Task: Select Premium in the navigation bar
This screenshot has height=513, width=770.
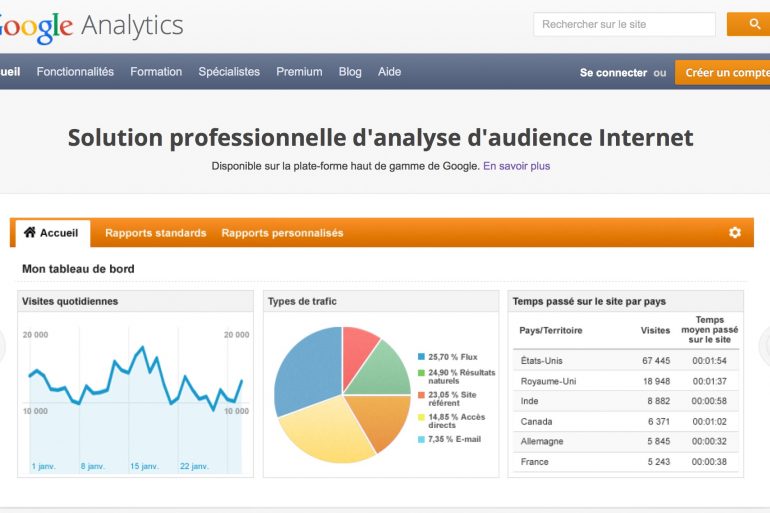Action: [x=299, y=72]
